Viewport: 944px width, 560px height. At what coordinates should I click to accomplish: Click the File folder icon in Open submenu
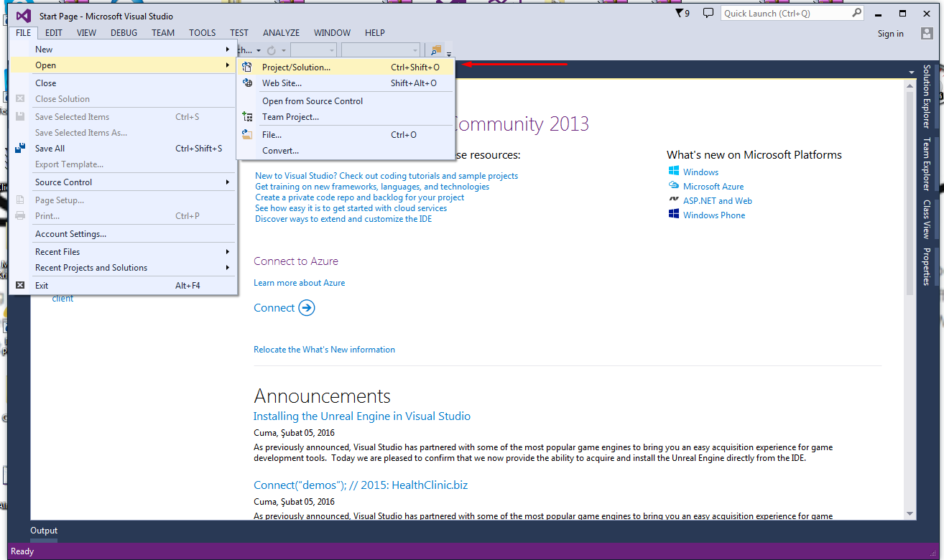[x=247, y=134]
